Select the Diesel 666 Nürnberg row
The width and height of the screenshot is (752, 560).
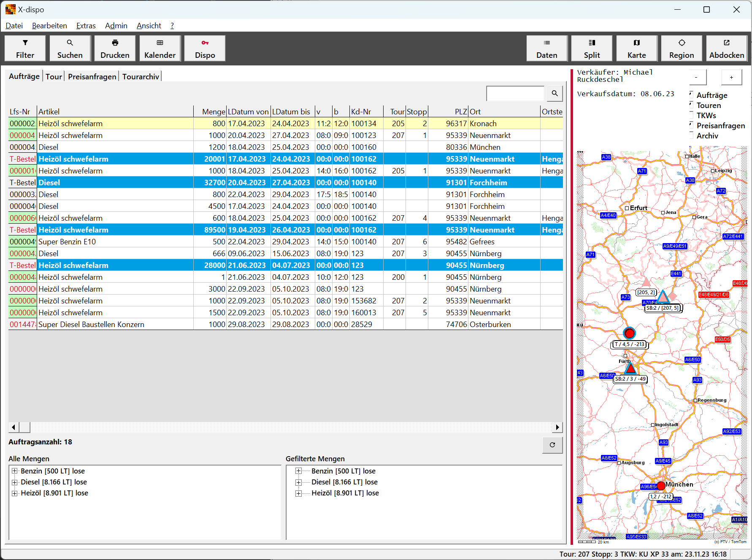(x=286, y=254)
